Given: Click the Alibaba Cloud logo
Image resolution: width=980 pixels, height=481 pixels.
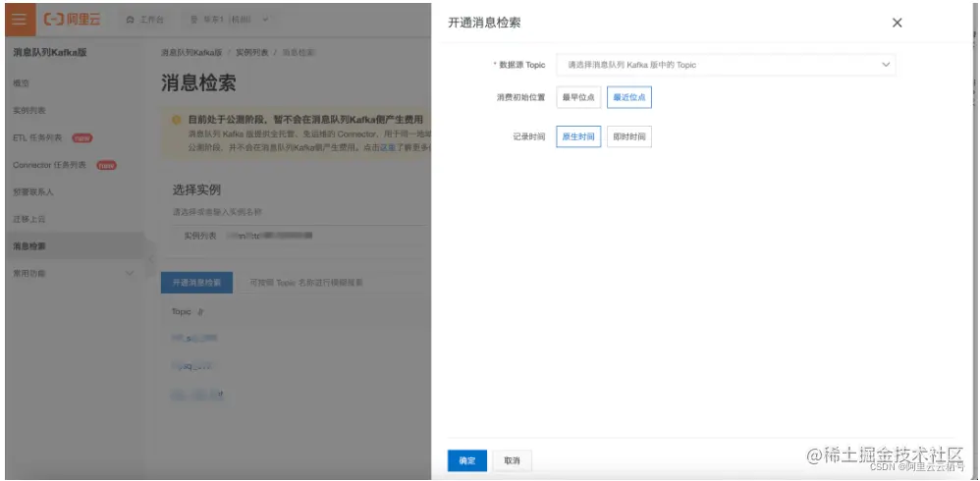Looking at the screenshot, I should point(72,20).
